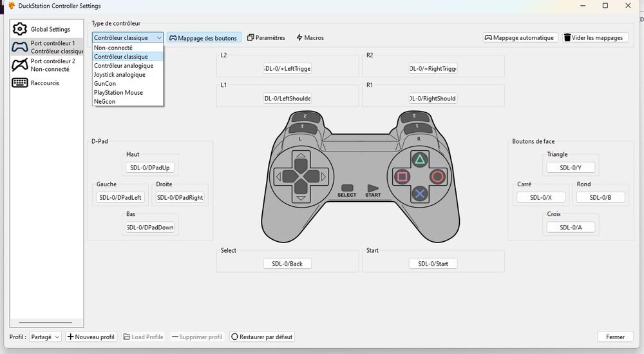Select Port contrôleur 1 in sidebar
Image resolution: width=644 pixels, height=354 pixels.
click(48, 47)
